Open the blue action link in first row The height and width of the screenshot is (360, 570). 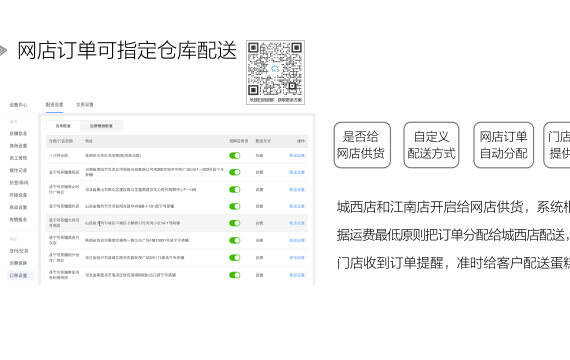pos(297,156)
